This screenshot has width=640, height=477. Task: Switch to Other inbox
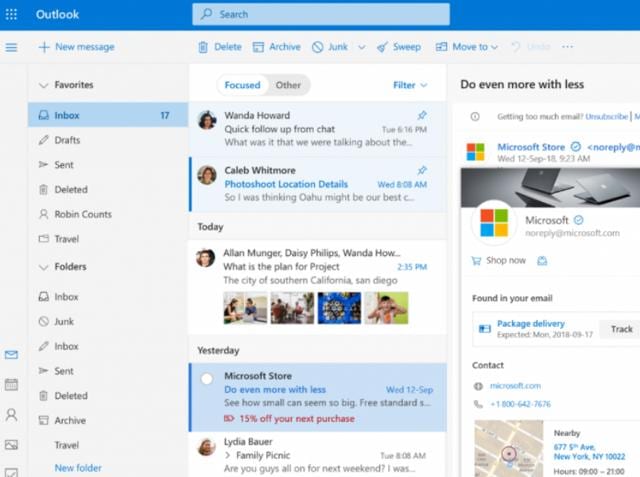pyautogui.click(x=288, y=85)
